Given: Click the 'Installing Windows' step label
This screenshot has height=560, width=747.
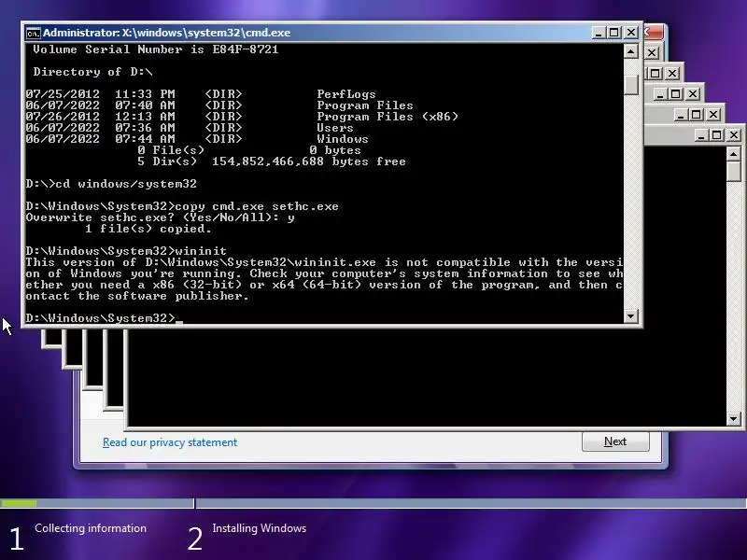Looking at the screenshot, I should point(260,528).
